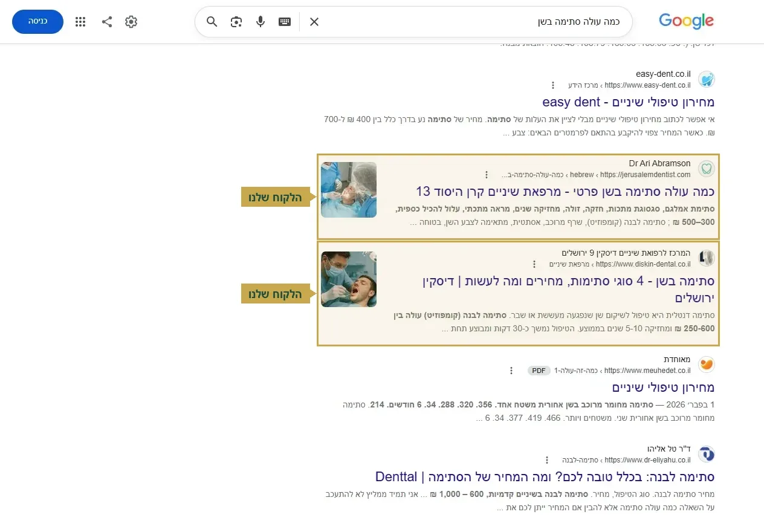Click the share icon
The width and height of the screenshot is (764, 532).
(x=107, y=22)
